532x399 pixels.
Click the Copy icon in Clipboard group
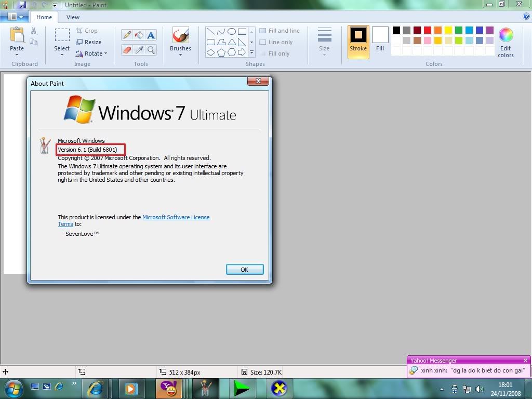(x=34, y=42)
